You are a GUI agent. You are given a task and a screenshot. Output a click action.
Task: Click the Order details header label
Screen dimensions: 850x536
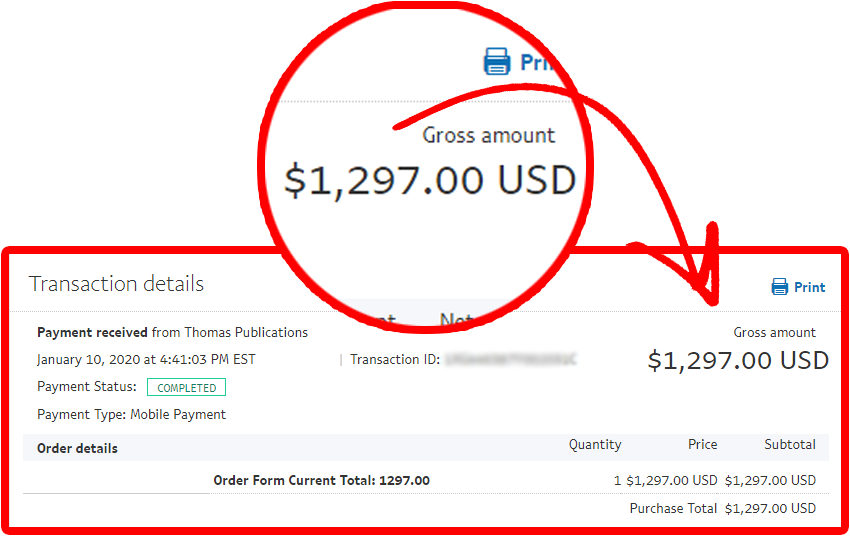(77, 448)
